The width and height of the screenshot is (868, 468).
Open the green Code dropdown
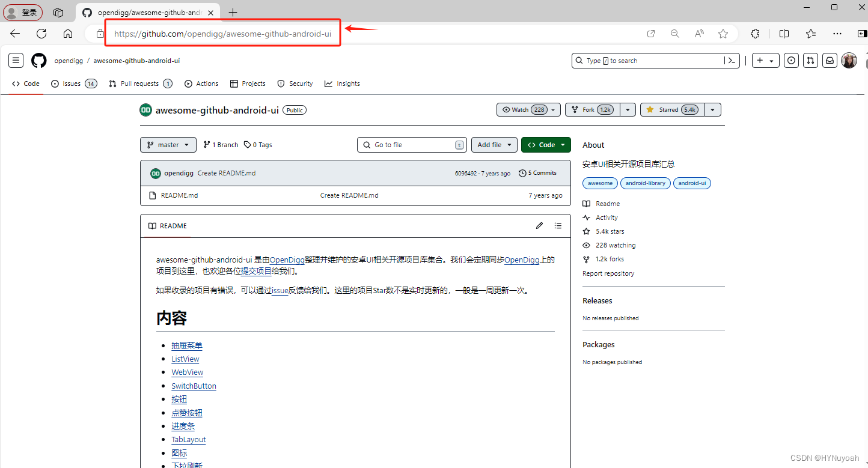tap(545, 144)
